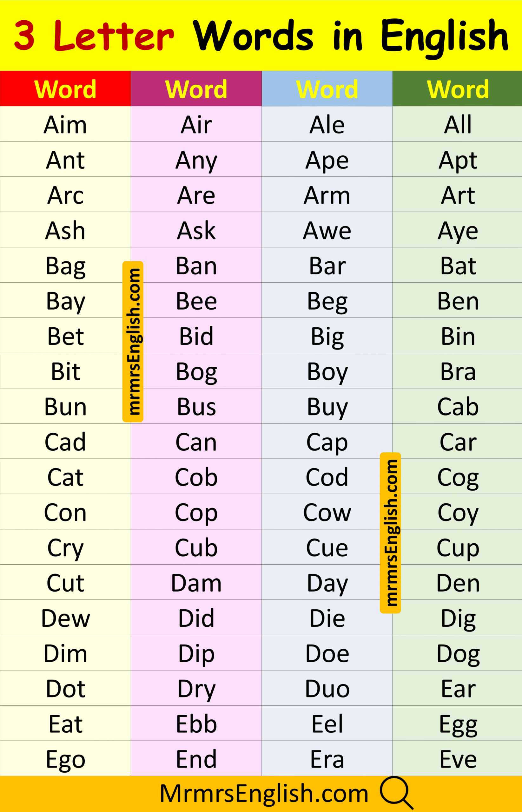522x812 pixels.
Task: Click the magnifying glass search icon
Action: [396, 793]
